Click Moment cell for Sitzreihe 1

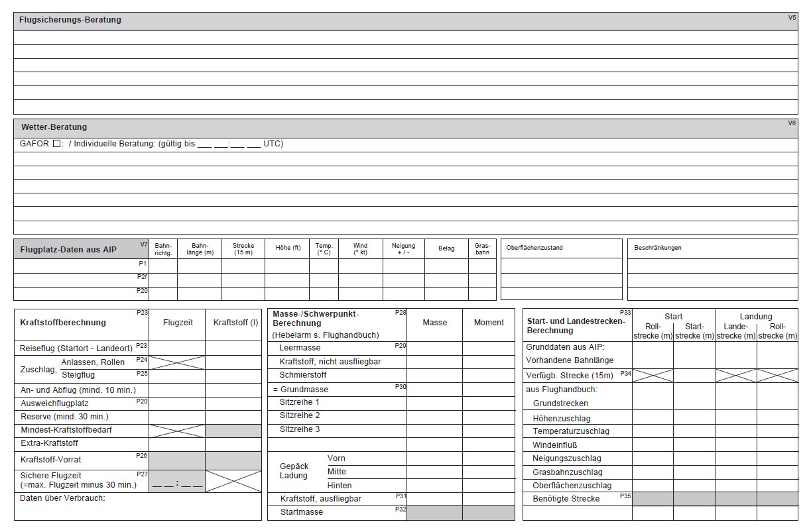pyautogui.click(x=488, y=402)
